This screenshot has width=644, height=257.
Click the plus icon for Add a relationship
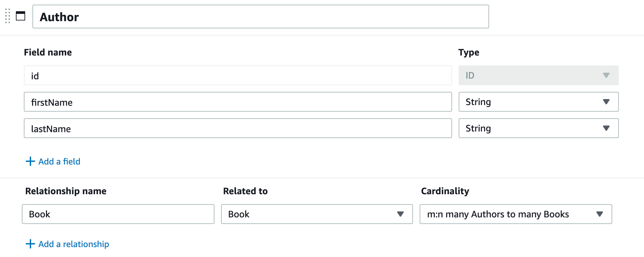coord(30,244)
